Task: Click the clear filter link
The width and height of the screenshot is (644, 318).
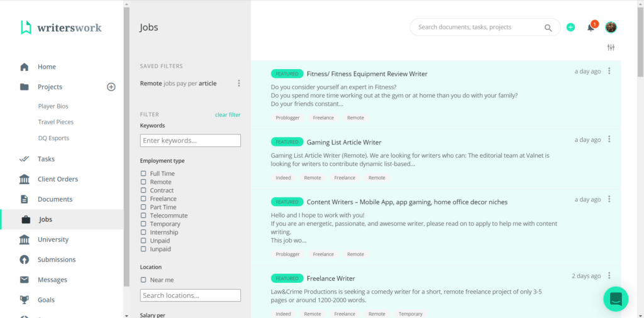Action: 228,115
